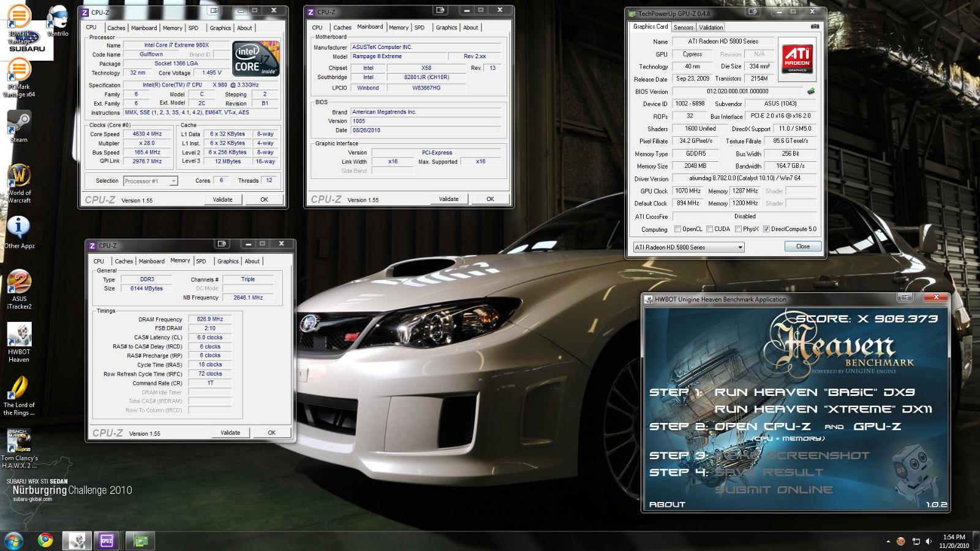Open the Ventrilo desktop shortcut
The width and height of the screenshot is (980, 551).
tap(58, 20)
